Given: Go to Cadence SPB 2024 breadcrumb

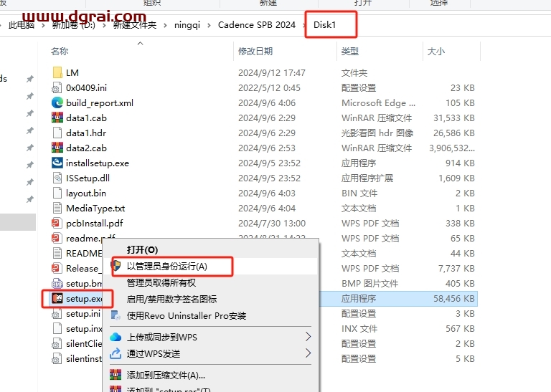Looking at the screenshot, I should coord(257,25).
